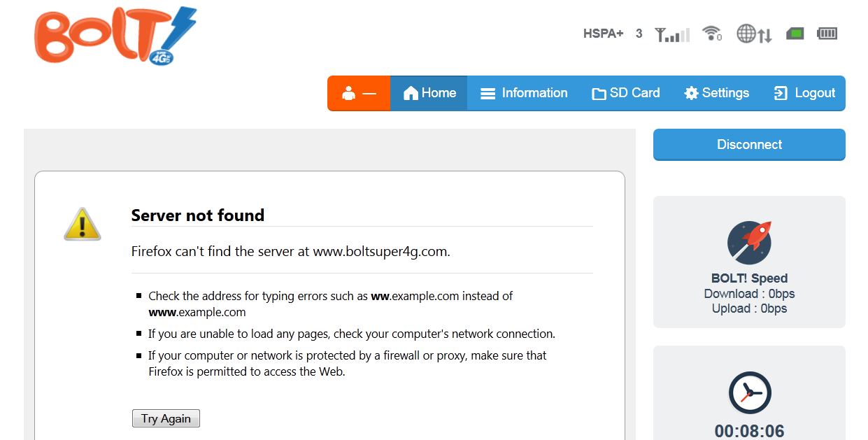This screenshot has height=440, width=868.
Task: Click the battery level icon
Action: [827, 33]
